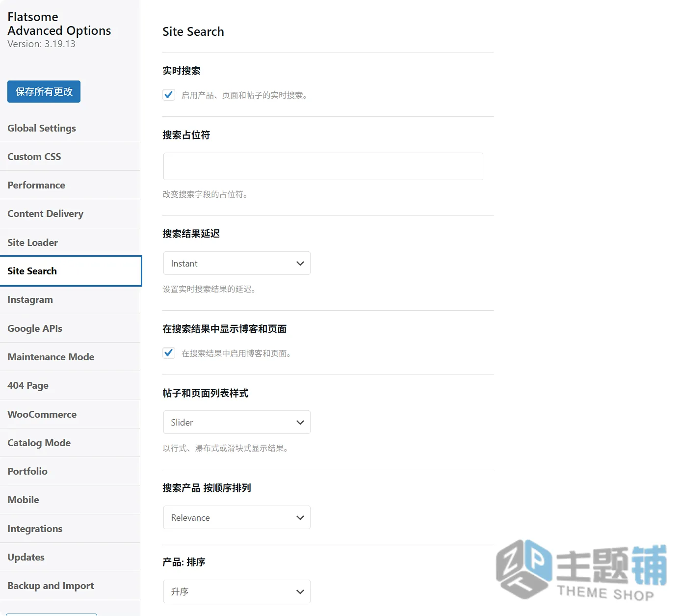This screenshot has width=681, height=616.
Task: Click the 在搜索结果中启用博客和页面 label text
Action: [238, 353]
